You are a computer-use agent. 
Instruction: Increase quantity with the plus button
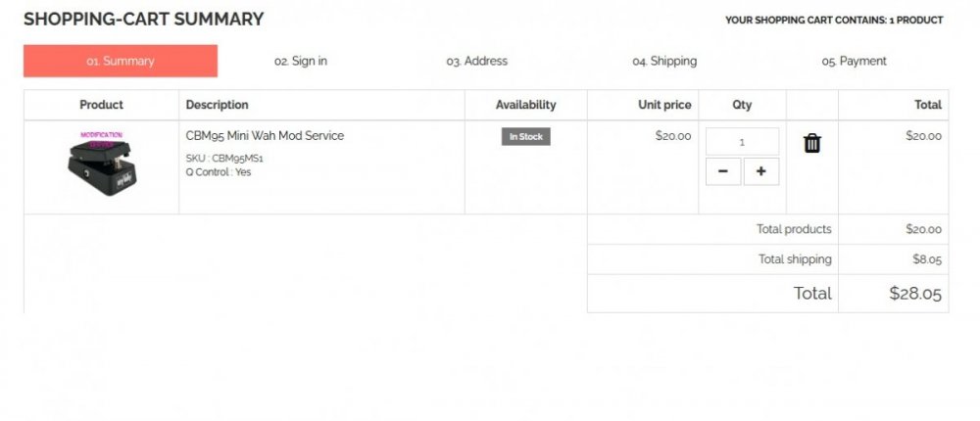point(760,171)
